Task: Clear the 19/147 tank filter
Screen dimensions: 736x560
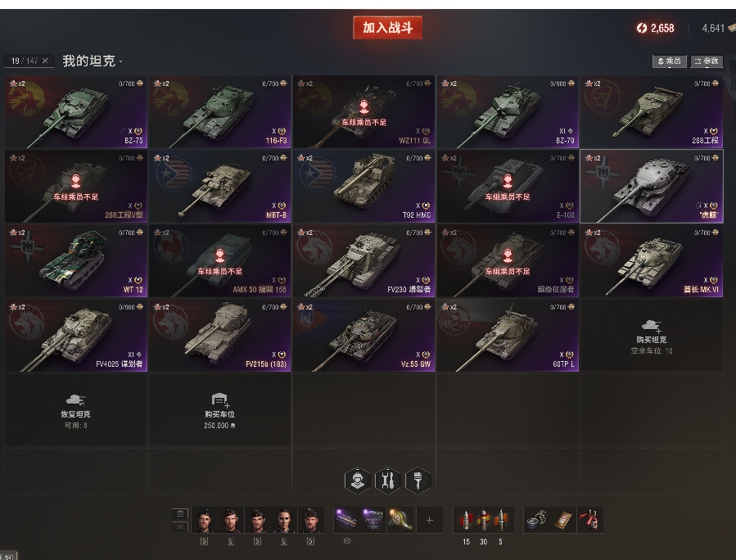Action: click(x=45, y=61)
